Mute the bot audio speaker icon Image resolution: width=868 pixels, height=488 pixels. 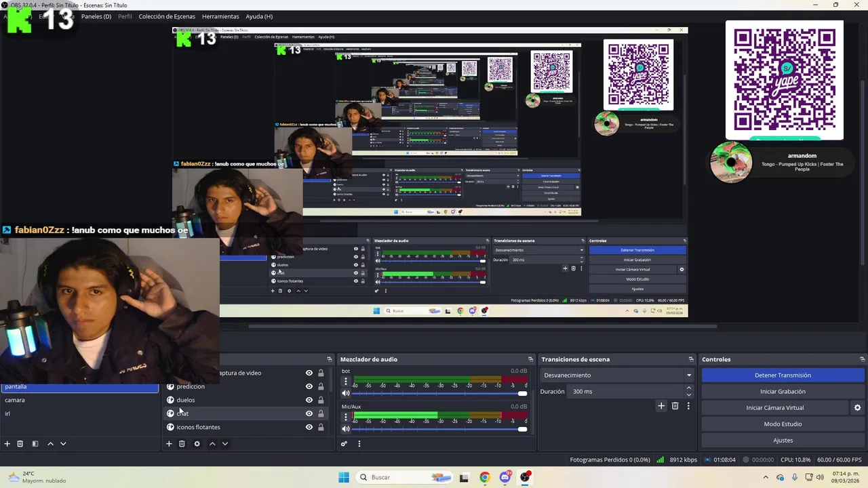(346, 393)
